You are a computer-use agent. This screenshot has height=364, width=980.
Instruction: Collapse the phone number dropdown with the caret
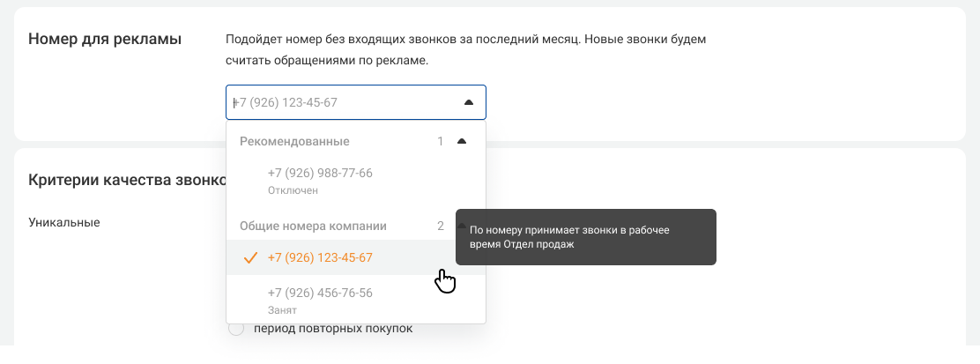point(469,102)
